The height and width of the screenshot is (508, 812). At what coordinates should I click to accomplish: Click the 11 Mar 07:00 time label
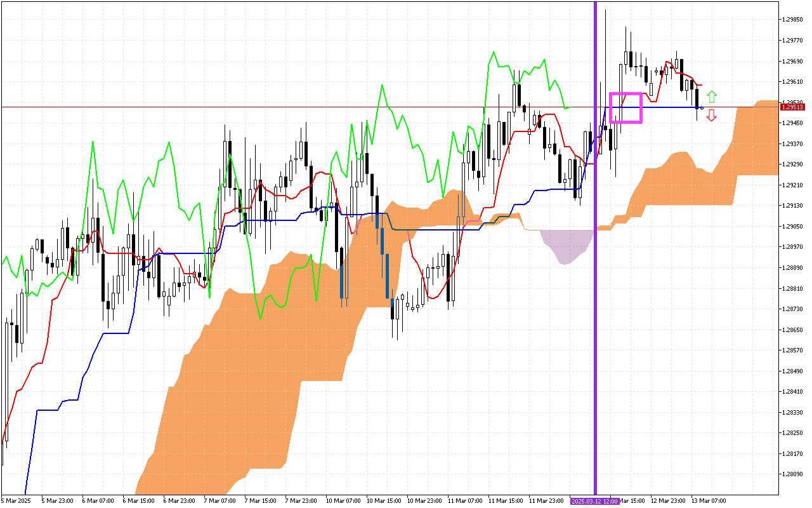point(466,501)
